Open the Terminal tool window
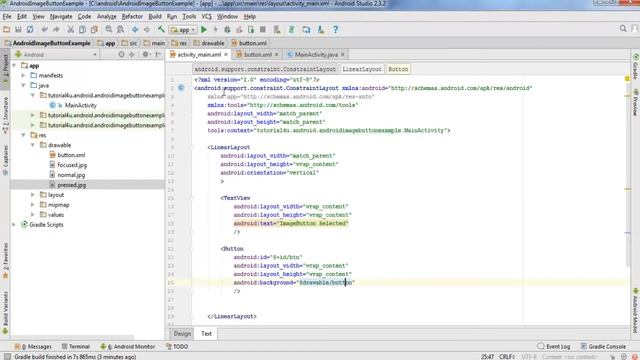Viewport: 640px width, 360px height. (76, 347)
